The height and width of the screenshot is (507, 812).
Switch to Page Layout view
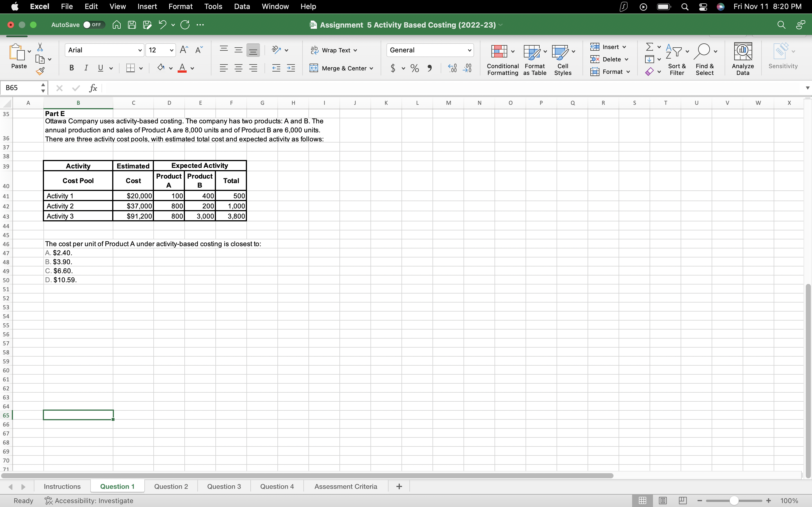tap(662, 500)
